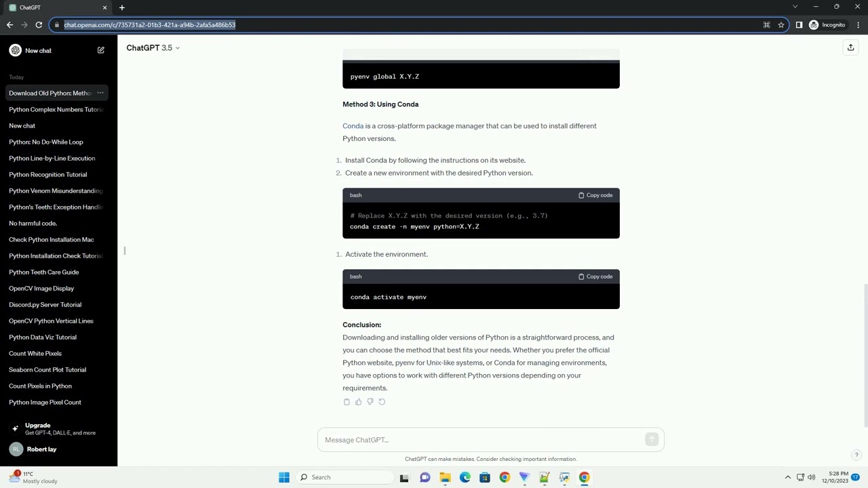This screenshot has height=488, width=868.
Task: Open Python Installation Check Tutorial chat
Action: tap(58, 256)
